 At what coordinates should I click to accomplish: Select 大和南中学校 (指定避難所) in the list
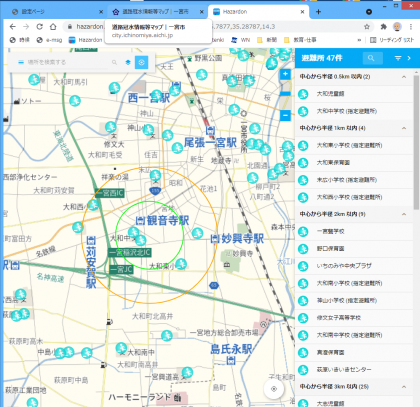354,335
